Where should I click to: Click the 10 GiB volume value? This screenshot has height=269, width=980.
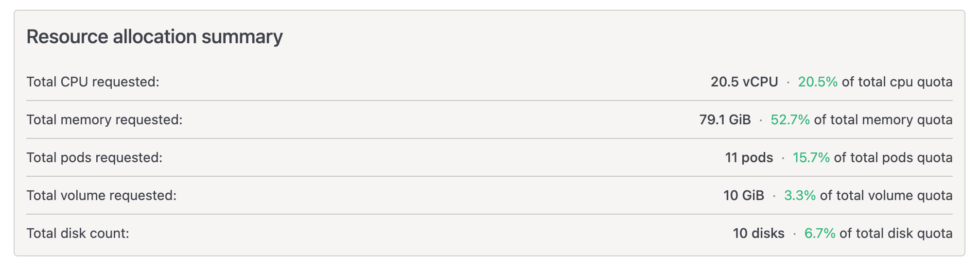(x=743, y=195)
